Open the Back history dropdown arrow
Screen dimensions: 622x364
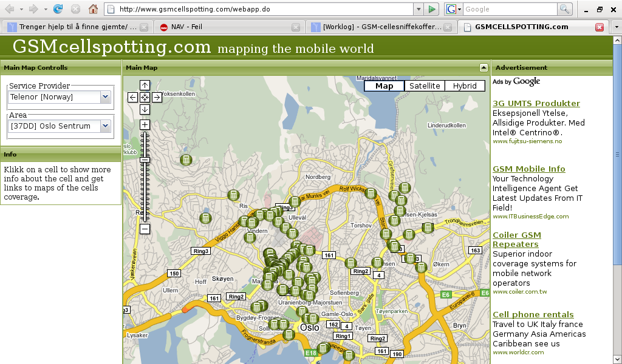tap(21, 8)
